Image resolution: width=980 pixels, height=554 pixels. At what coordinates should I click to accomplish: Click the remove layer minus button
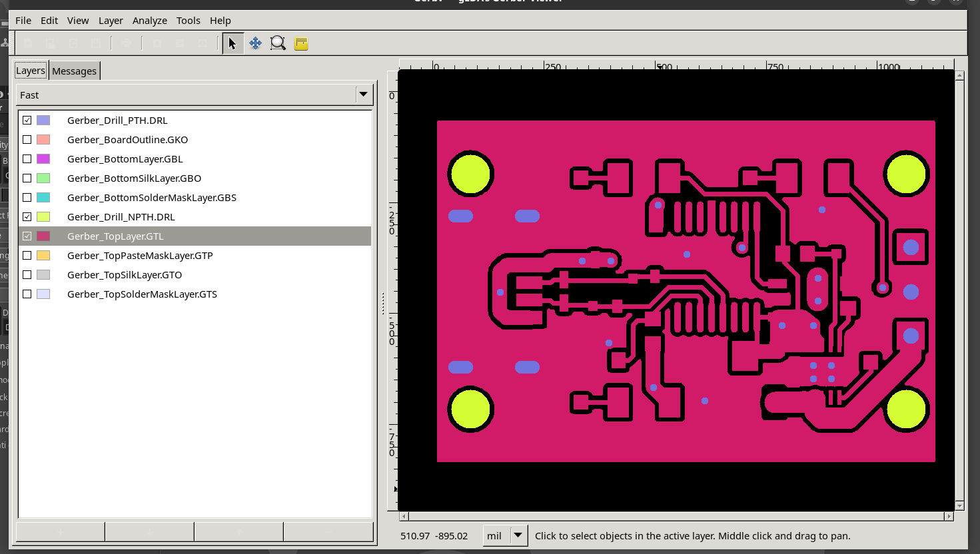(x=328, y=532)
